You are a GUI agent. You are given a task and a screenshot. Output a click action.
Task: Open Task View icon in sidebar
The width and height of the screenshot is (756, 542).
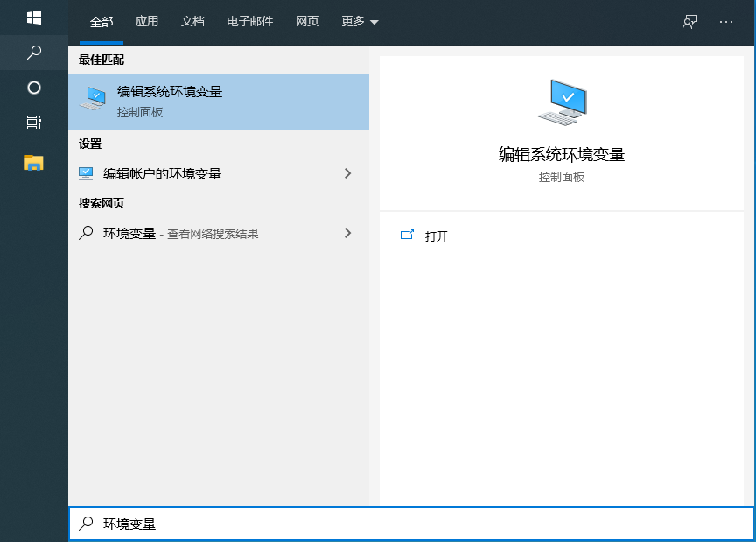pyautogui.click(x=34, y=122)
